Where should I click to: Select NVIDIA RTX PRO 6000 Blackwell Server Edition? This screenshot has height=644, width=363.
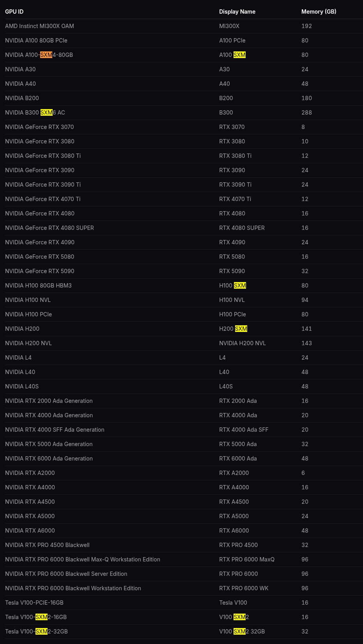click(x=66, y=574)
